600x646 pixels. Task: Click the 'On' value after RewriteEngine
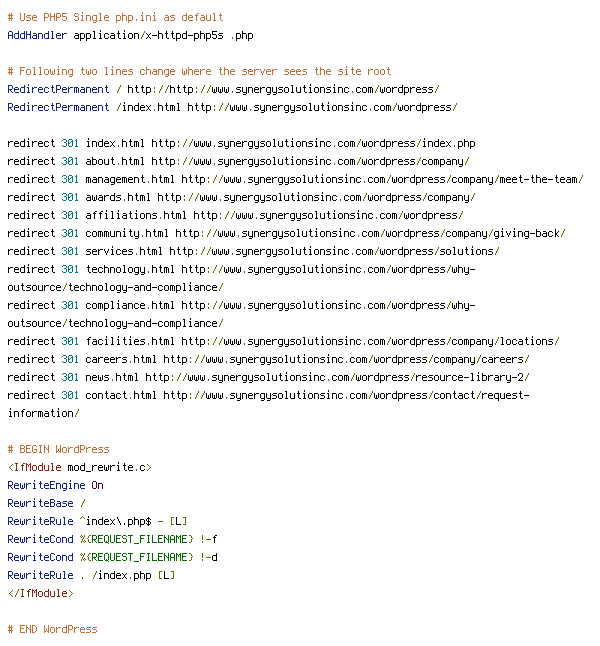point(97,486)
